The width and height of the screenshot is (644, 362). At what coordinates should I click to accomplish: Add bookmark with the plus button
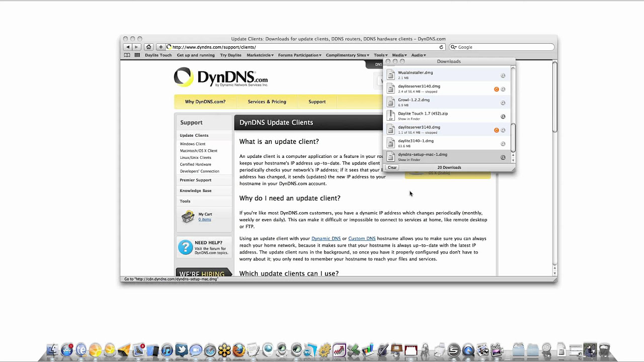(160, 47)
